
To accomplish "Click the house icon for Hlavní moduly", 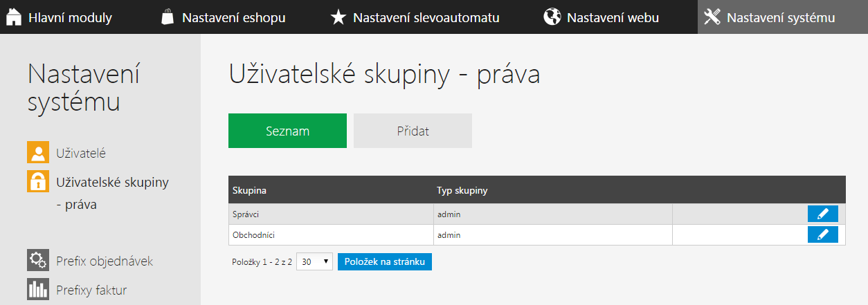I will click(15, 17).
